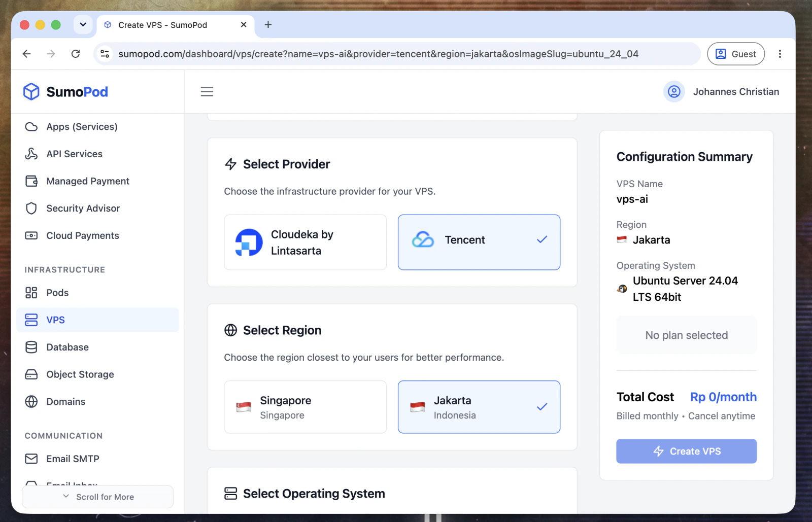Screen dimensions: 812x522
Task: Select Jakarta Indonesia region option
Action: tap(479, 407)
